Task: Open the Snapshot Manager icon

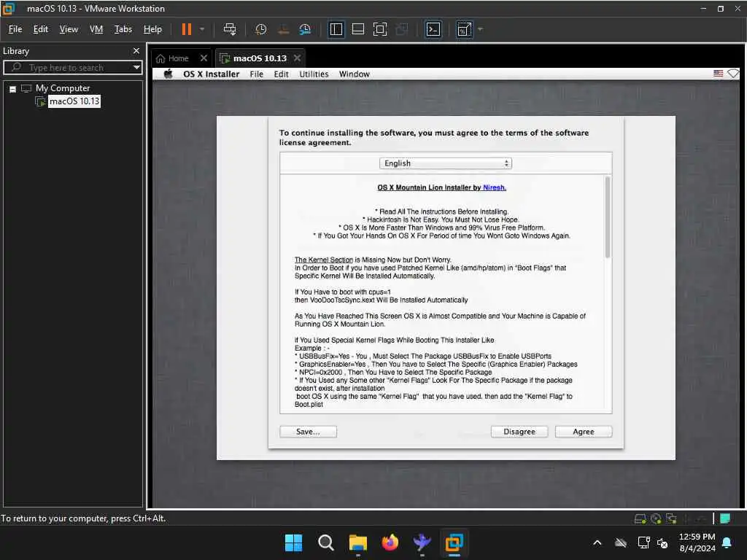Action: tap(305, 29)
